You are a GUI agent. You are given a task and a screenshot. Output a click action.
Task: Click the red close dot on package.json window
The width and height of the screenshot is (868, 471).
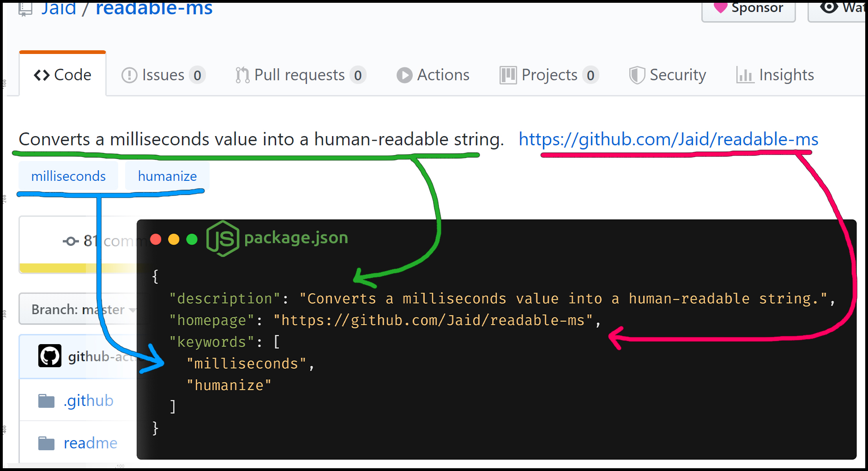[156, 239]
